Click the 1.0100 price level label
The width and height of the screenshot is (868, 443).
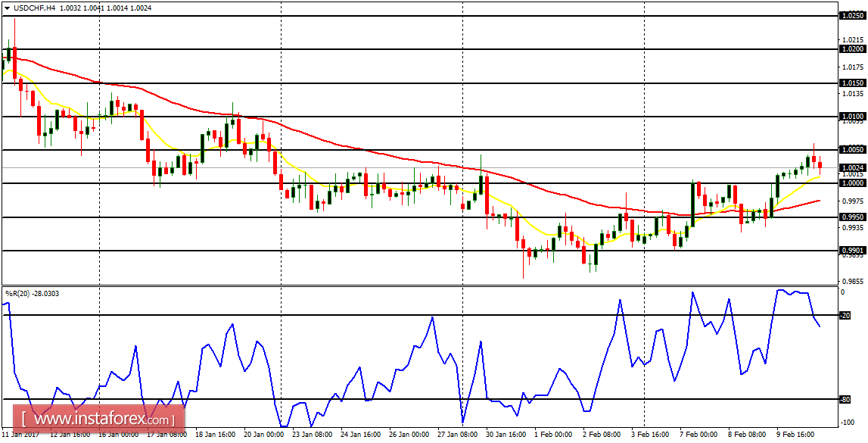pyautogui.click(x=852, y=117)
